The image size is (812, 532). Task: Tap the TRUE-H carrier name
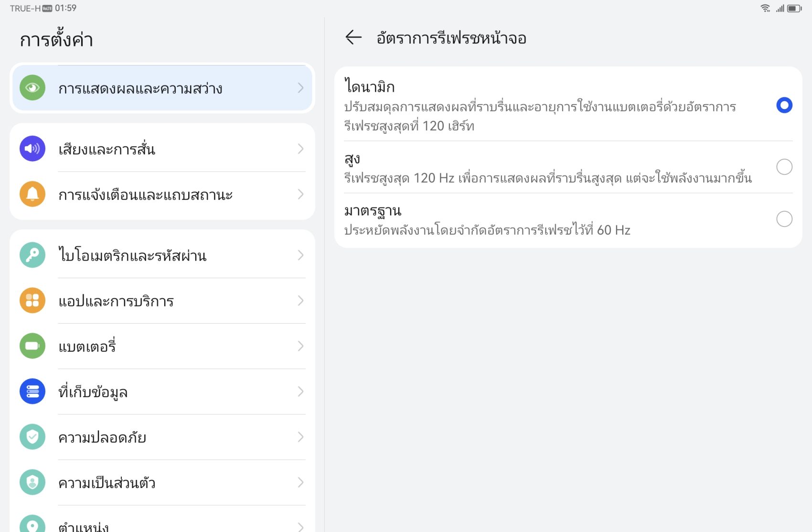(25, 9)
